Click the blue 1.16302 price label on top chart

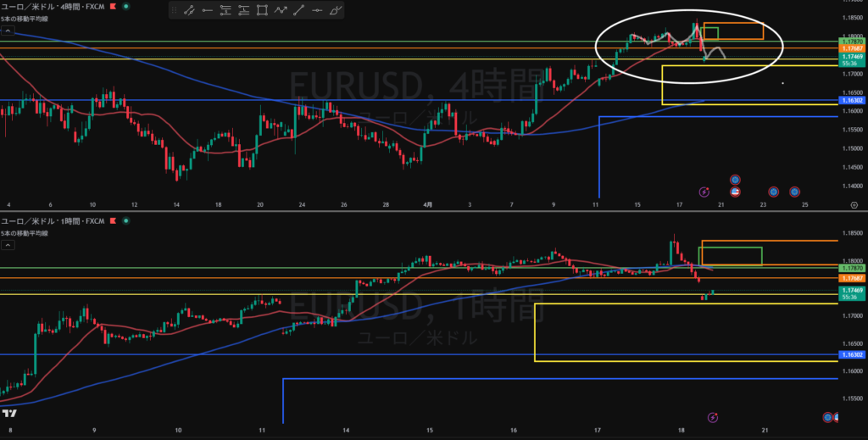pyautogui.click(x=850, y=100)
